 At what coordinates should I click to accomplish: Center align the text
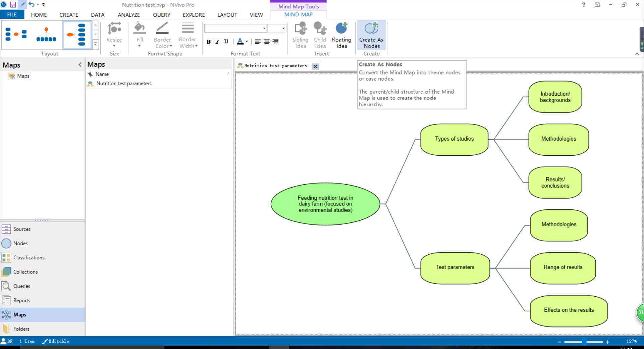[x=267, y=42]
